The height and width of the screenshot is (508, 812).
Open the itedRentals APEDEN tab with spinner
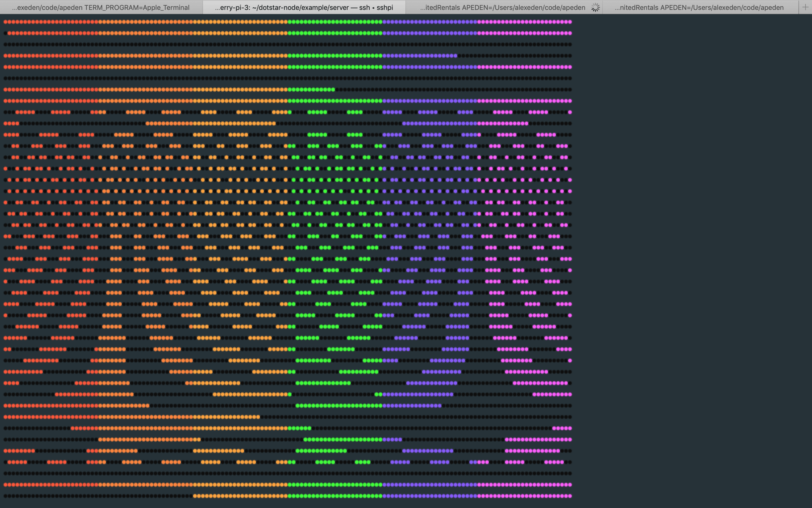tap(504, 7)
